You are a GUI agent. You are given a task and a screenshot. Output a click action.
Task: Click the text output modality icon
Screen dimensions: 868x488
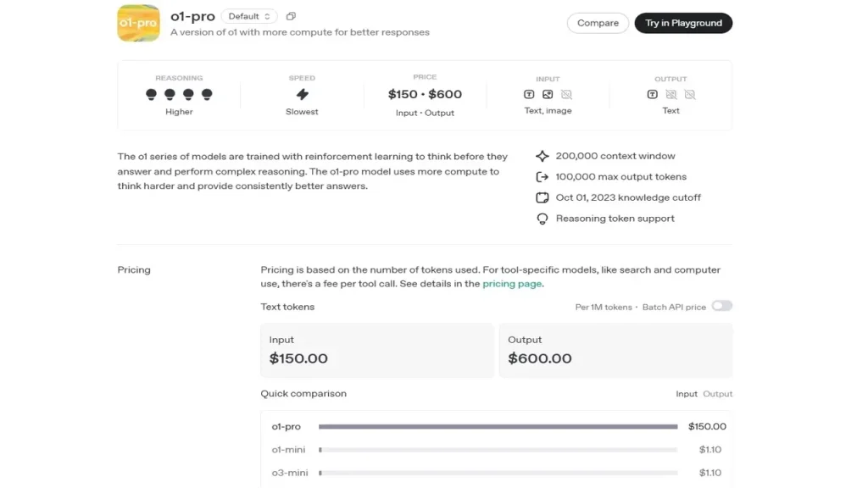click(x=652, y=95)
